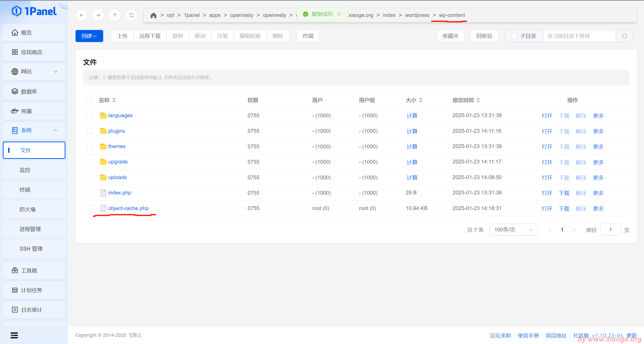Click 更多 for index.php row
The image size is (644, 344).
click(x=598, y=193)
